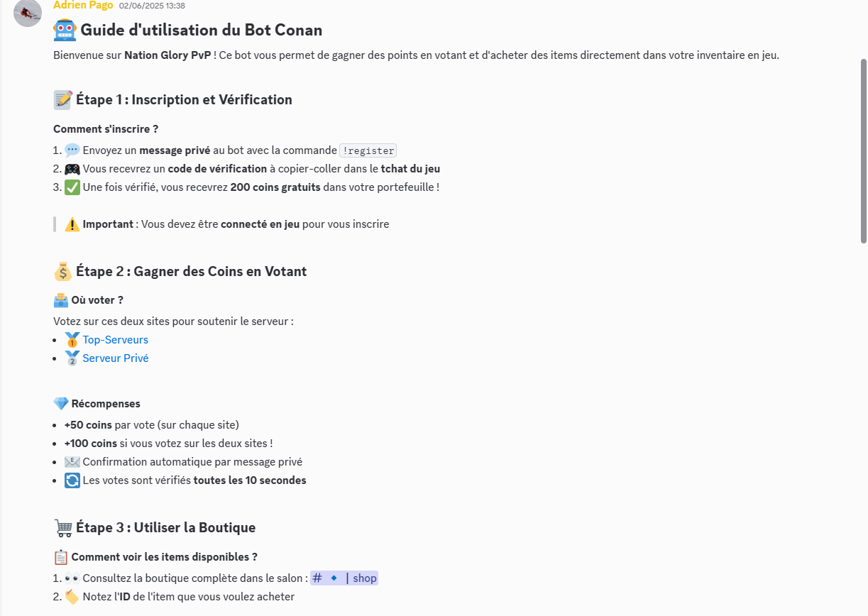Viewport: 868px width, 616px height.
Task: Click the message timestamp 02/06/2025 13:38
Action: (152, 6)
